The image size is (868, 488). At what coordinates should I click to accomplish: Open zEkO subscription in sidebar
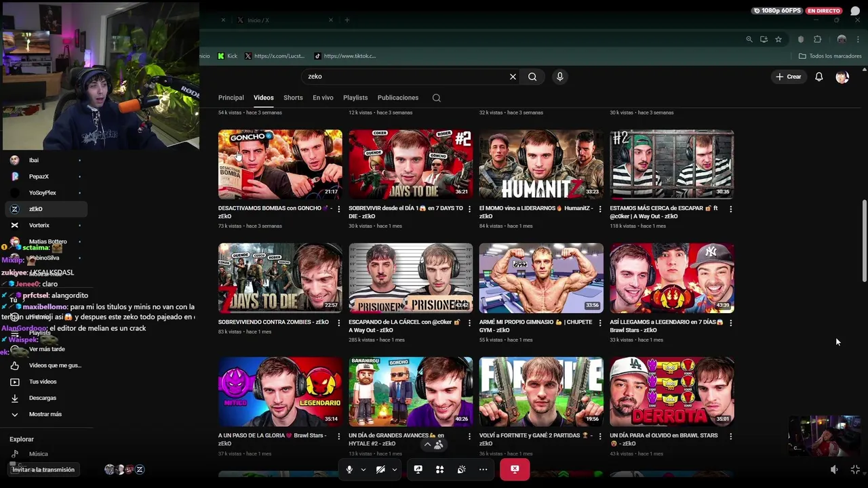click(x=46, y=209)
